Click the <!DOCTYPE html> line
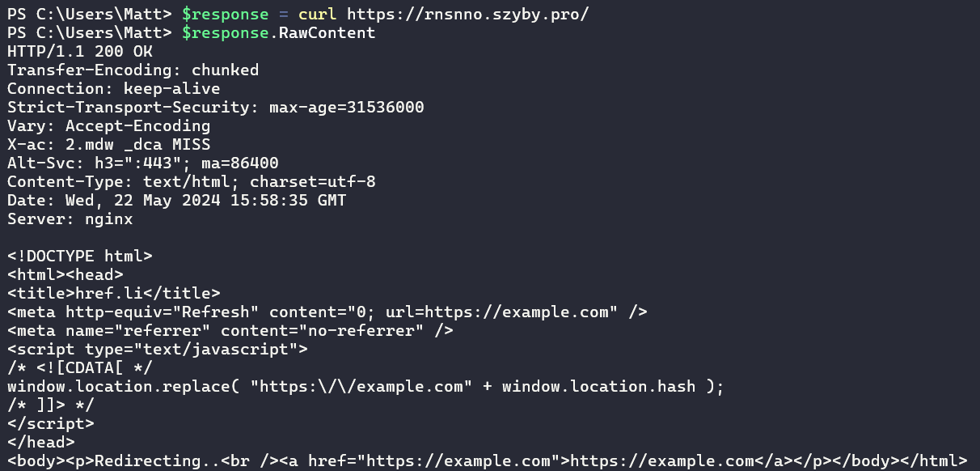Image resolution: width=980 pixels, height=471 pixels. 80,256
